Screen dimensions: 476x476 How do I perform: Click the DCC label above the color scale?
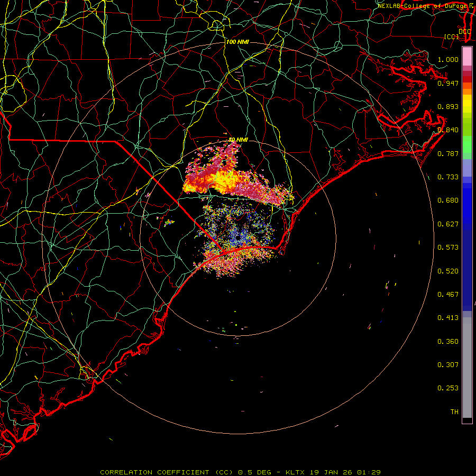464,32
